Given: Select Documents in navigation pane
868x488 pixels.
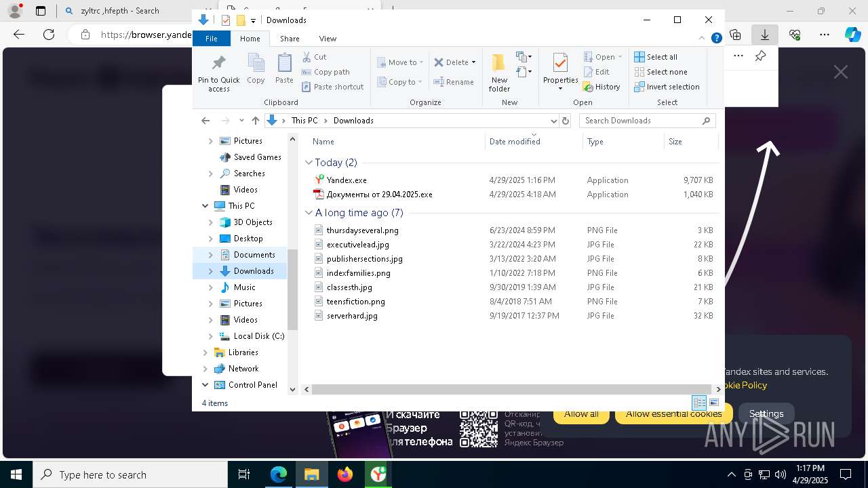Looking at the screenshot, I should tap(254, 255).
